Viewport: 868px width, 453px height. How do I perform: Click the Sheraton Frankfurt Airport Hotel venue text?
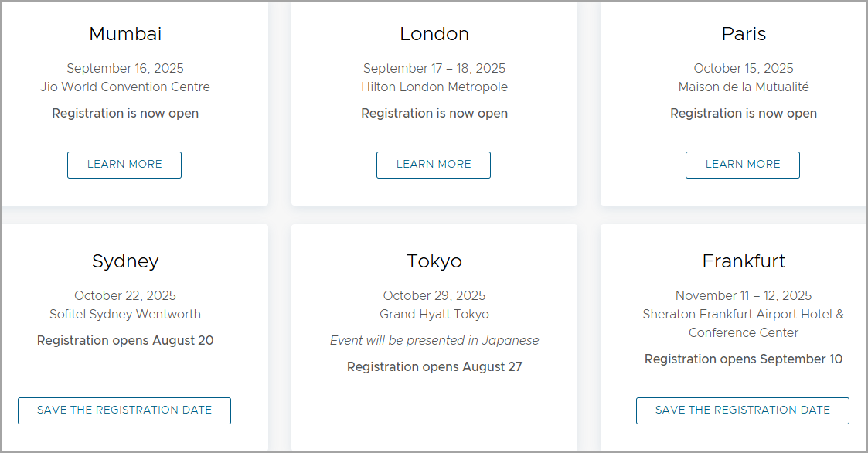point(744,323)
